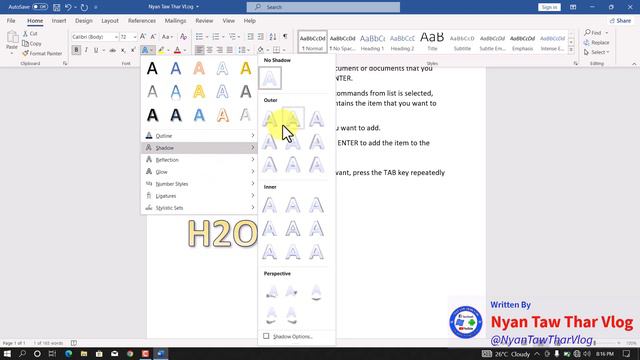Viewport: 640px width, 360px height.
Task: Apply the Heading 1 style
Action: pos(372,42)
